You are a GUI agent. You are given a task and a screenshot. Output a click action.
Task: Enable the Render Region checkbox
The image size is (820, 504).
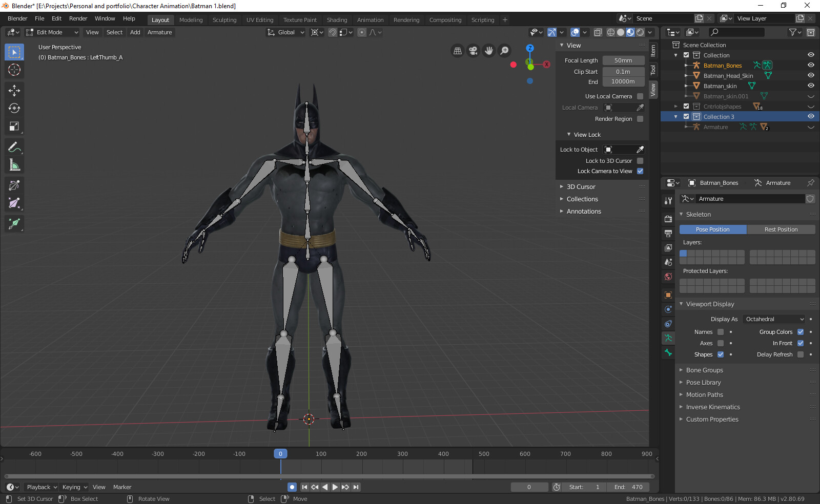(x=640, y=119)
